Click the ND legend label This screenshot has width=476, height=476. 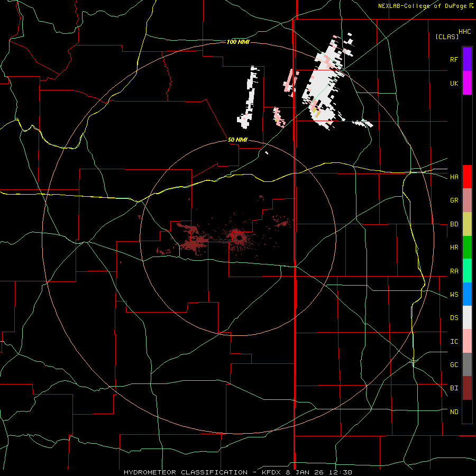454,412
